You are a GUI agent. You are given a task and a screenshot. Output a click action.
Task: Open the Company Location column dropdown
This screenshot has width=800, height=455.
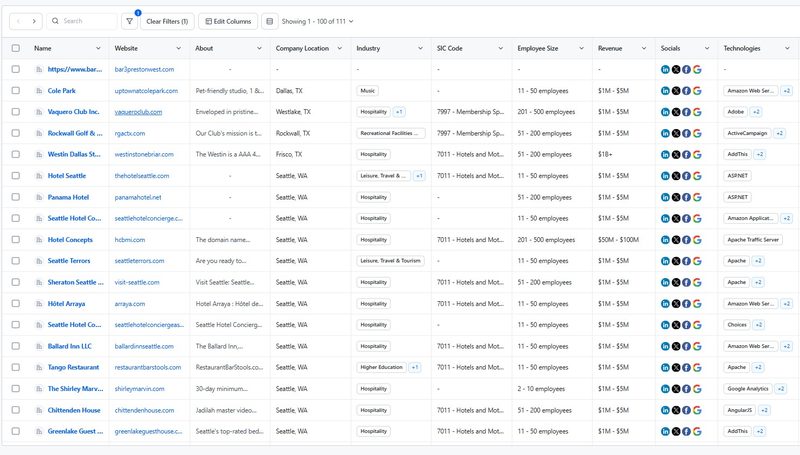click(x=340, y=48)
